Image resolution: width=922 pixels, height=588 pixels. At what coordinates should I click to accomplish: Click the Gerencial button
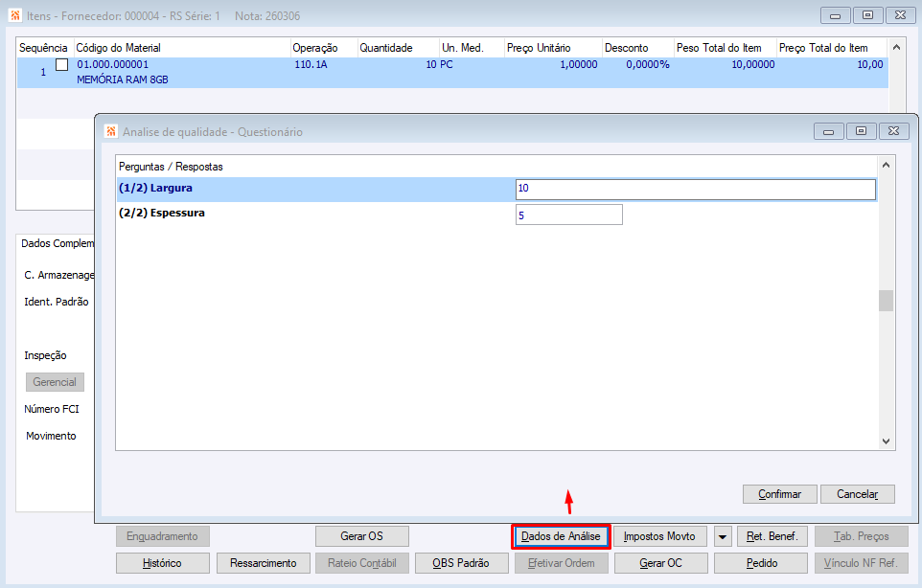tap(55, 382)
